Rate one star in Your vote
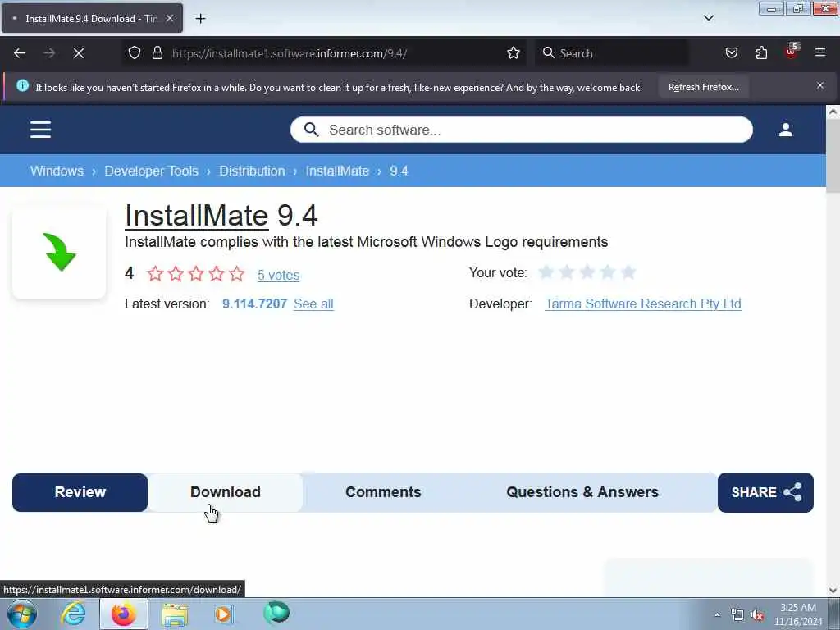The height and width of the screenshot is (630, 840). 546,272
